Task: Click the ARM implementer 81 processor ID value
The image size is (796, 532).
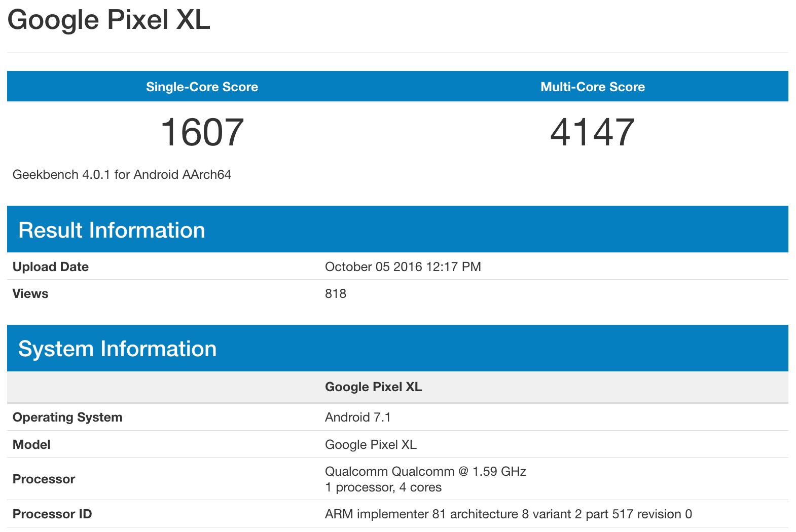Action: [508, 514]
